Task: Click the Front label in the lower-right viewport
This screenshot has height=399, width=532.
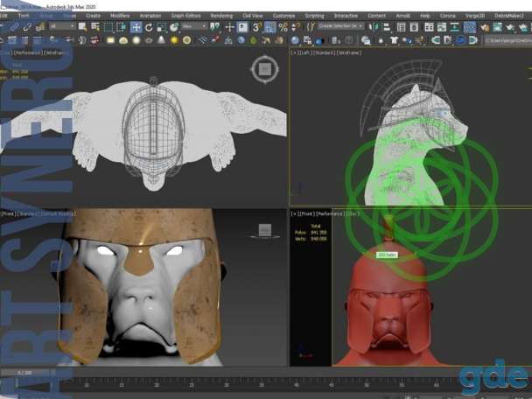Action: (306, 213)
